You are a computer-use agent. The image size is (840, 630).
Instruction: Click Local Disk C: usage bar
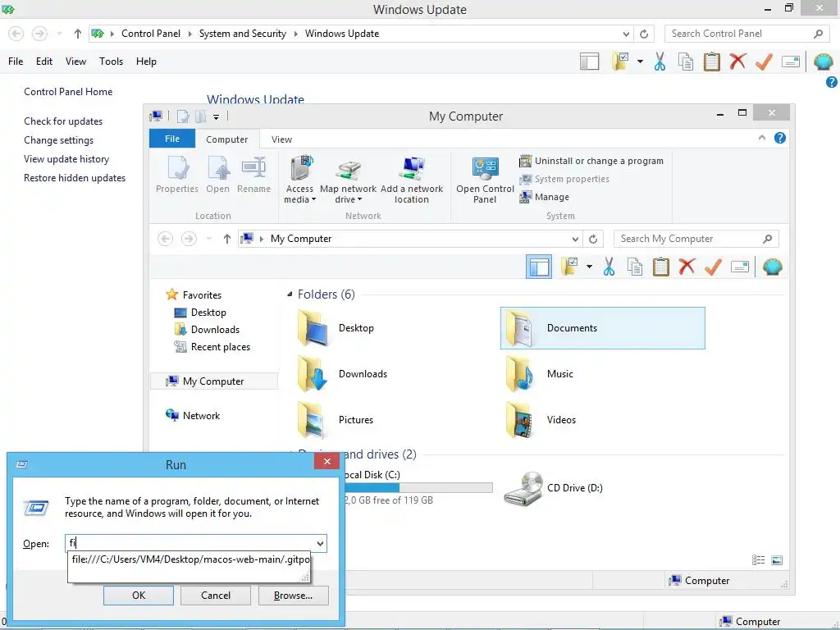point(419,488)
